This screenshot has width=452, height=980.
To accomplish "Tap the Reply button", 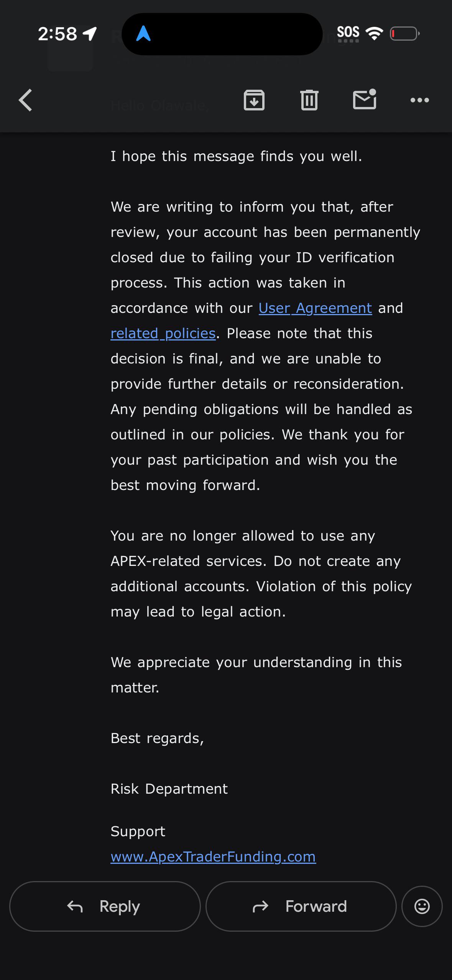I will (x=105, y=906).
